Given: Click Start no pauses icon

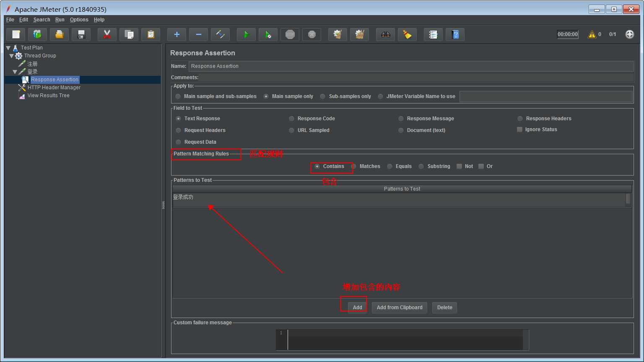Looking at the screenshot, I should [x=268, y=34].
